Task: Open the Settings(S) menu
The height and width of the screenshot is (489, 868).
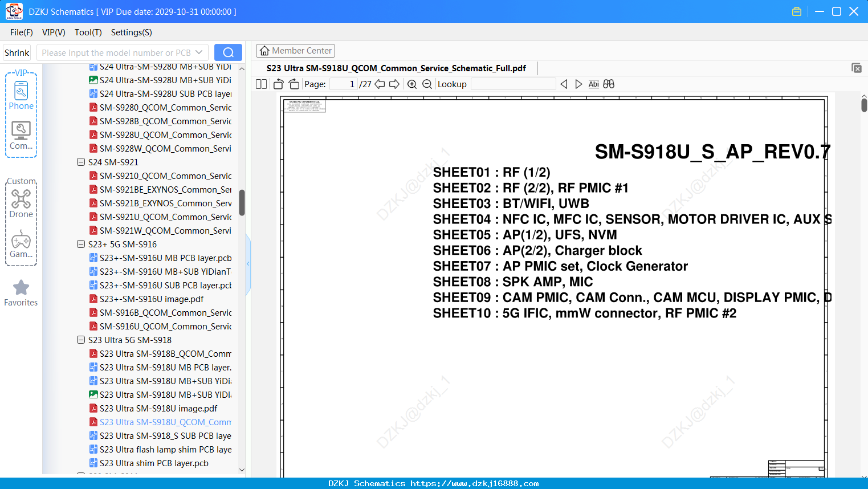Action: click(132, 32)
